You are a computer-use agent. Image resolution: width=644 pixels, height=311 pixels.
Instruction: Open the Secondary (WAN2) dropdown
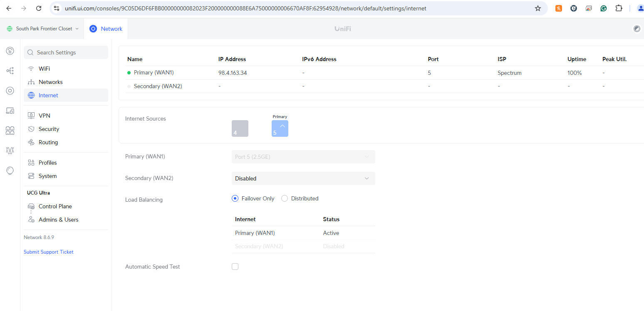click(303, 178)
